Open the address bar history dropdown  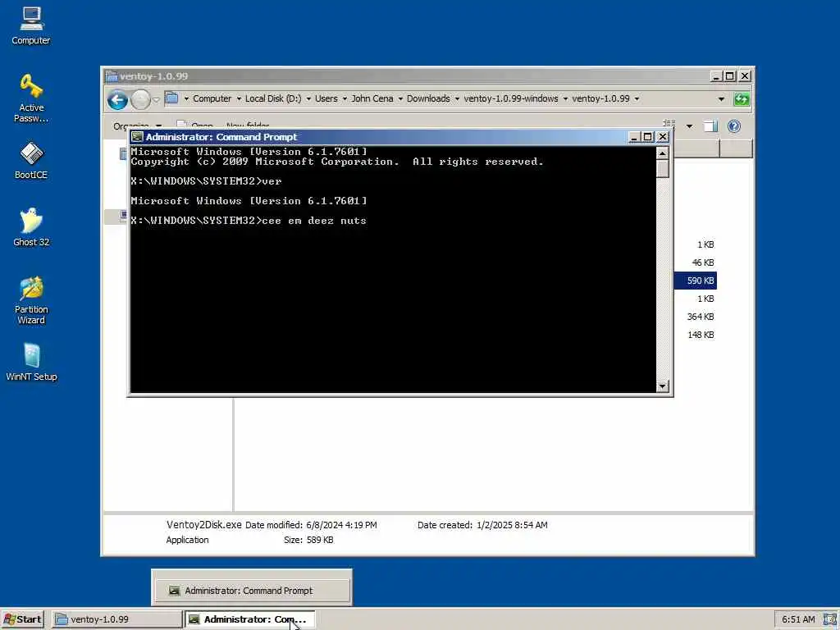(721, 99)
